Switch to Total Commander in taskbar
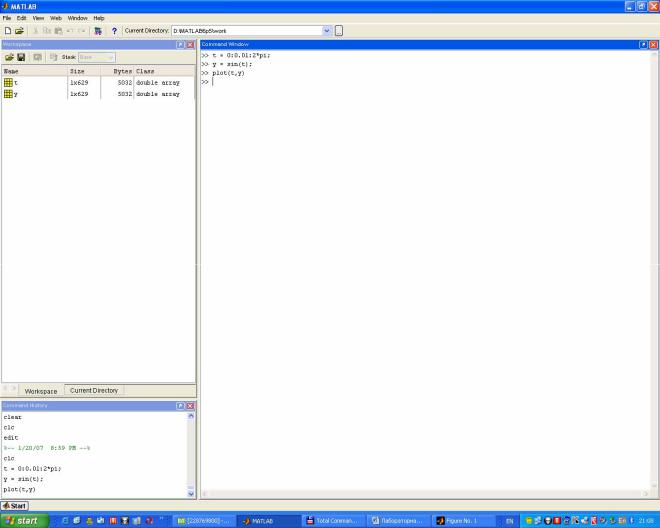The image size is (660, 528). point(332,521)
